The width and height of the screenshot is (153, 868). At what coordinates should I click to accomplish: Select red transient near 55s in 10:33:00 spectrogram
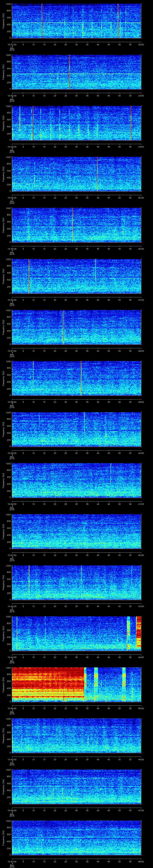[x=131, y=123]
